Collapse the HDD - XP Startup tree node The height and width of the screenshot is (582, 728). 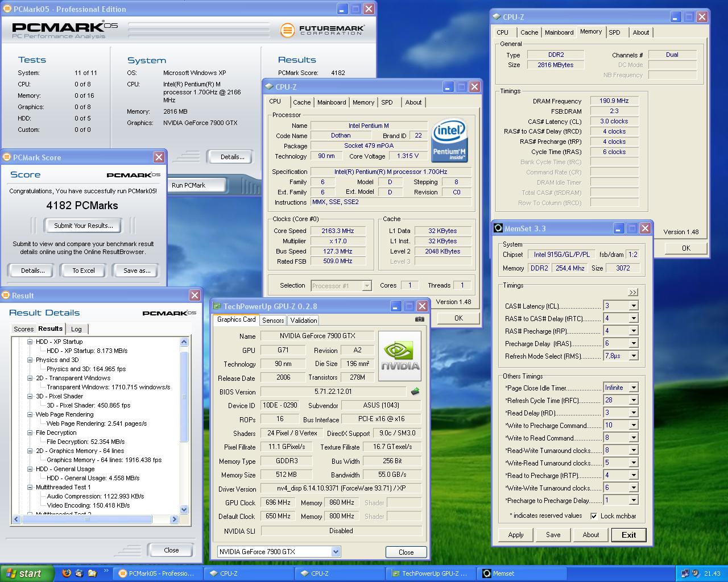30,342
